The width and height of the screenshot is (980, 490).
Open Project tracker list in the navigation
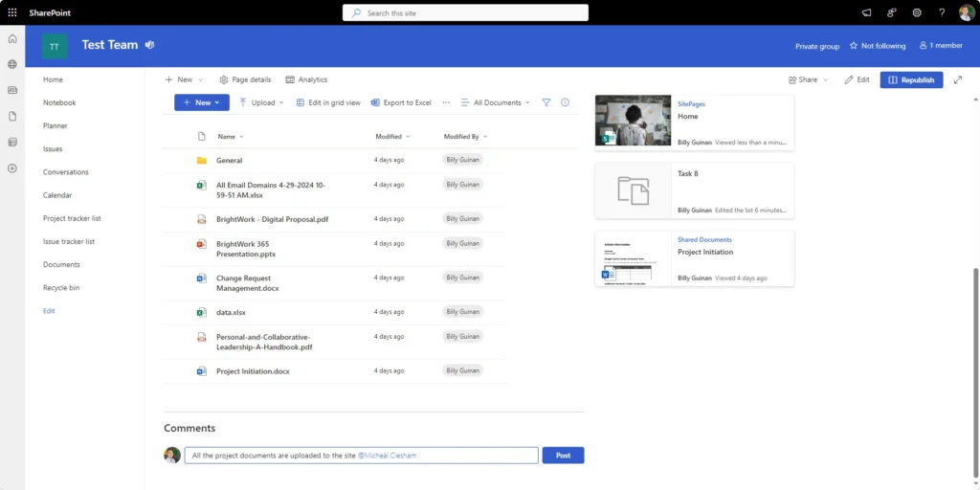[72, 218]
